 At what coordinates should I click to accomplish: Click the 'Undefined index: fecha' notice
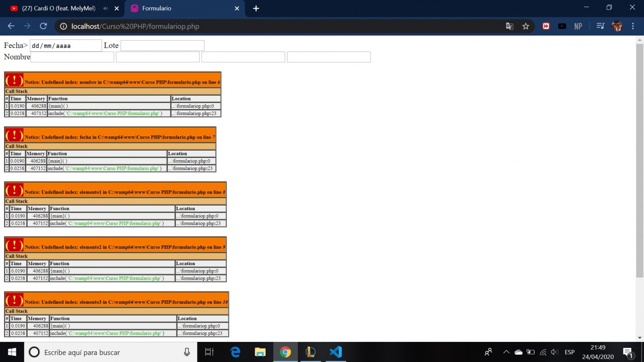click(x=120, y=137)
